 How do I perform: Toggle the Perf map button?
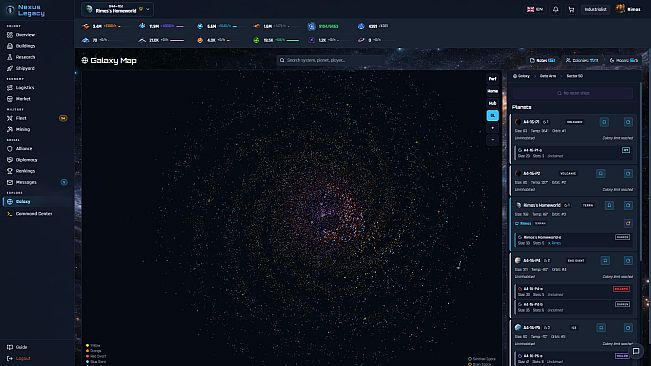[x=492, y=79]
